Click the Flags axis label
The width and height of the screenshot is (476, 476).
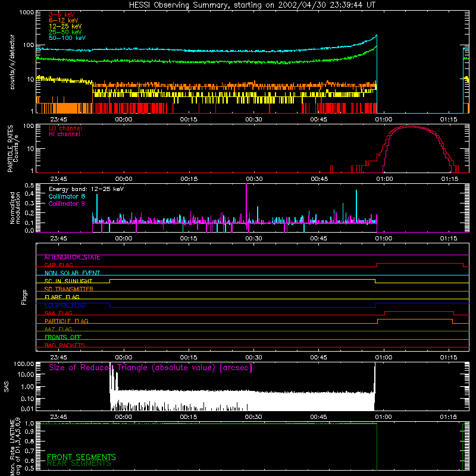click(x=24, y=297)
